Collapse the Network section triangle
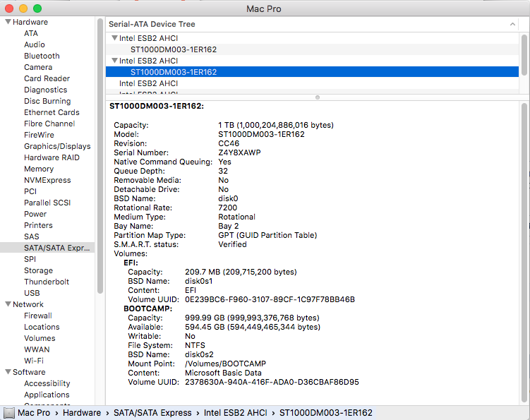The height and width of the screenshot is (420, 530). click(x=8, y=304)
